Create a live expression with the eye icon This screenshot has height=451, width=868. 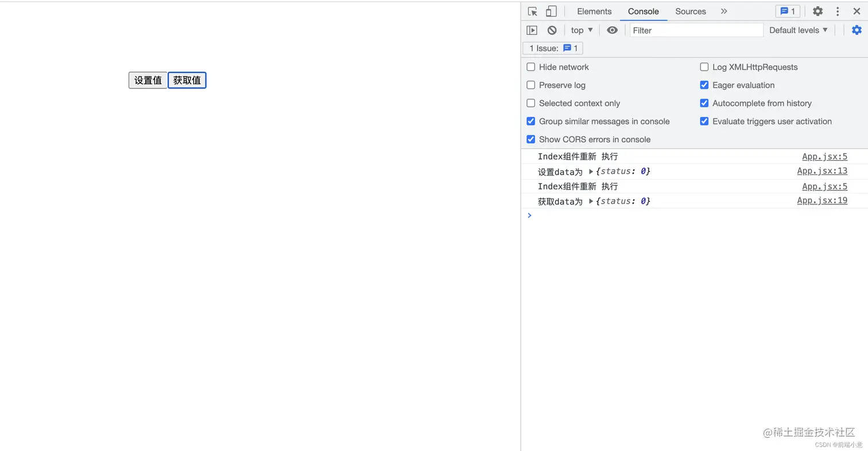613,30
